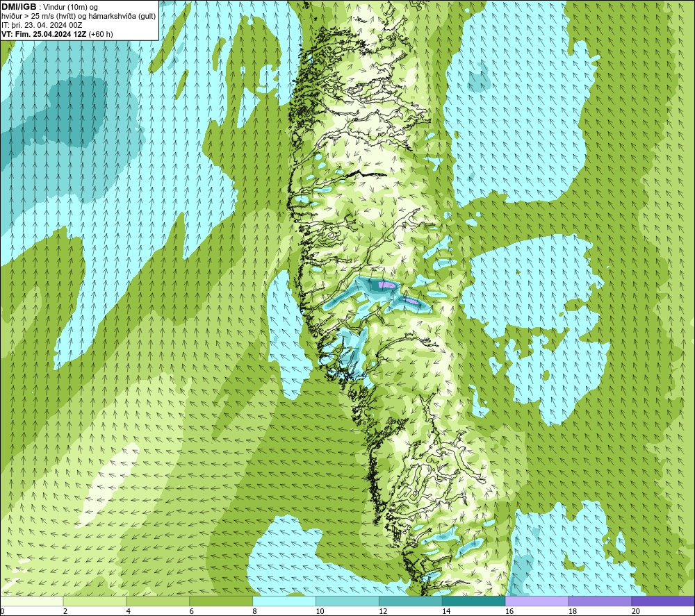Click the legend tick label '14'
This screenshot has width=695, height=616.
pos(446,611)
